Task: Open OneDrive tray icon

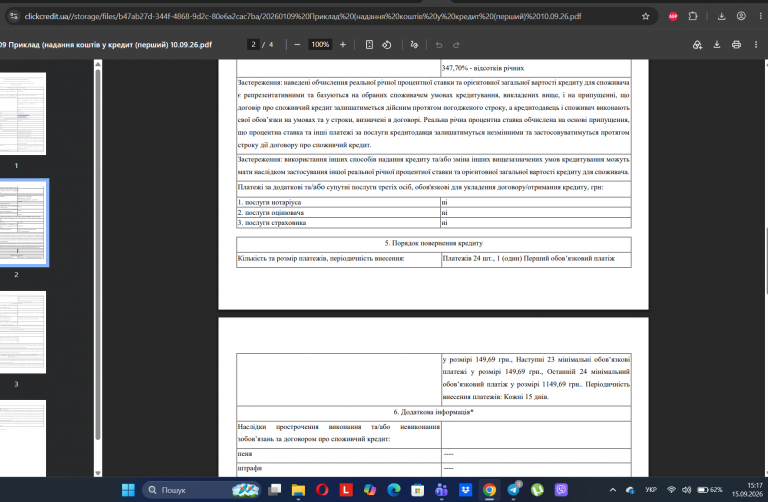Action: [x=630, y=490]
